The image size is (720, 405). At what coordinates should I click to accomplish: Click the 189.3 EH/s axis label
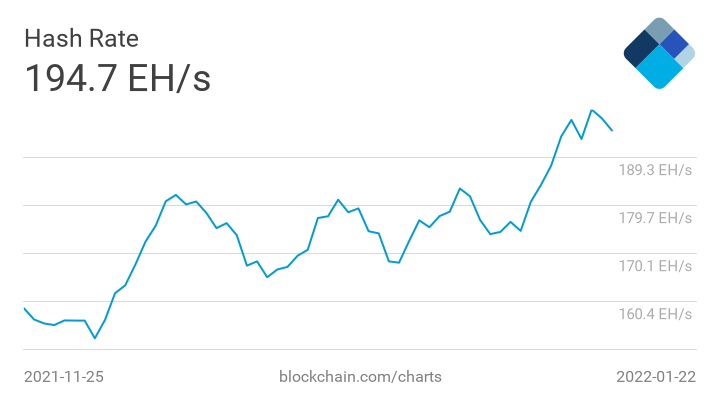(655, 170)
